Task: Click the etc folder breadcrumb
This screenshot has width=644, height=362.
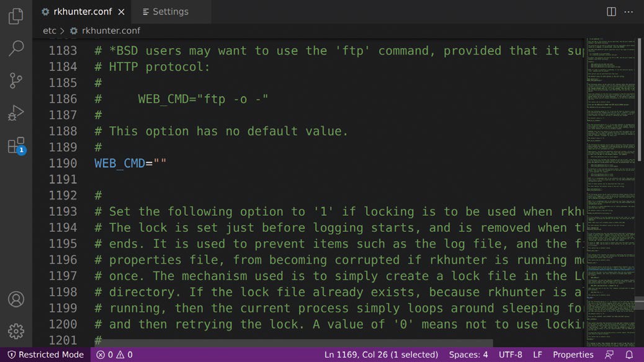Action: pos(50,30)
